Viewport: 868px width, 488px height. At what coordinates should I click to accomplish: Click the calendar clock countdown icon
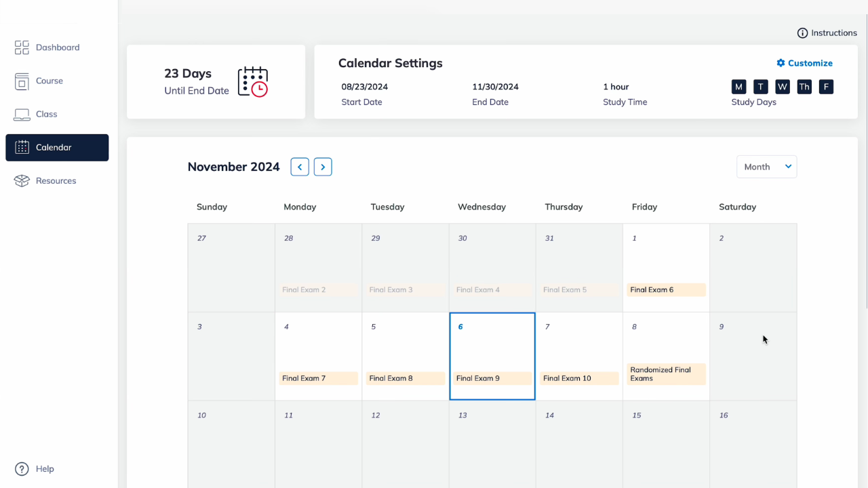point(253,81)
